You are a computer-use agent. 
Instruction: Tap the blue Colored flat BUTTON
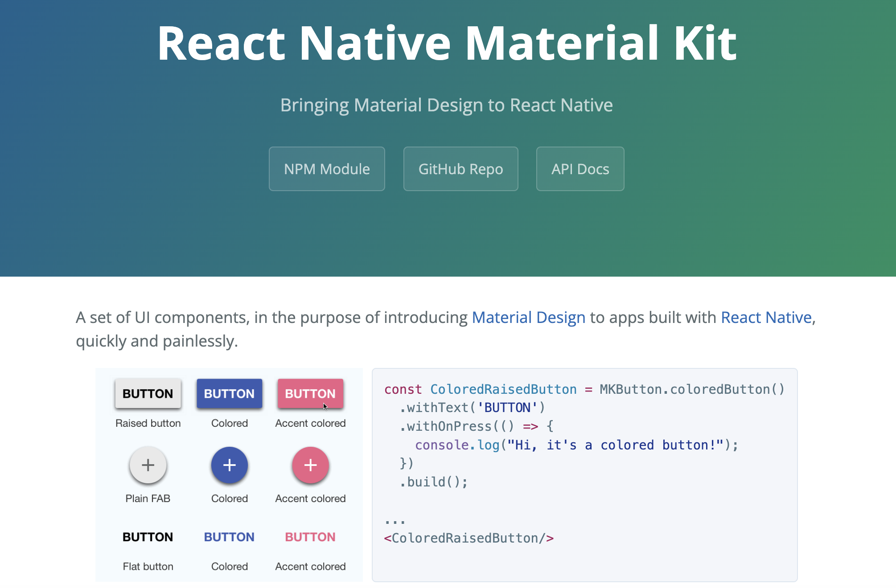[229, 537]
